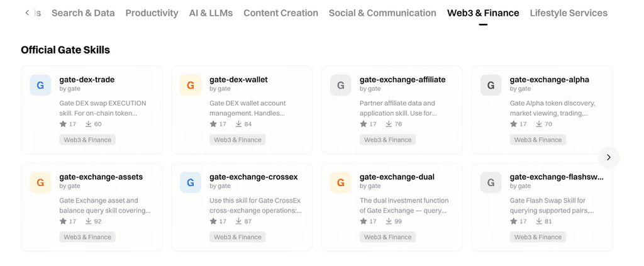Open the gate-exchange-crossex skill title
644x266 pixels.
tap(253, 177)
